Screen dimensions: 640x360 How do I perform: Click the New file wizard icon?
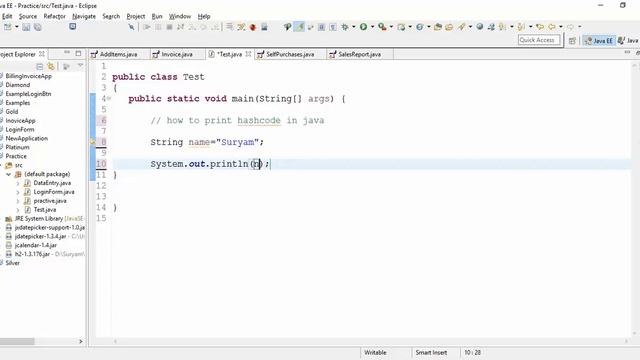point(7,27)
